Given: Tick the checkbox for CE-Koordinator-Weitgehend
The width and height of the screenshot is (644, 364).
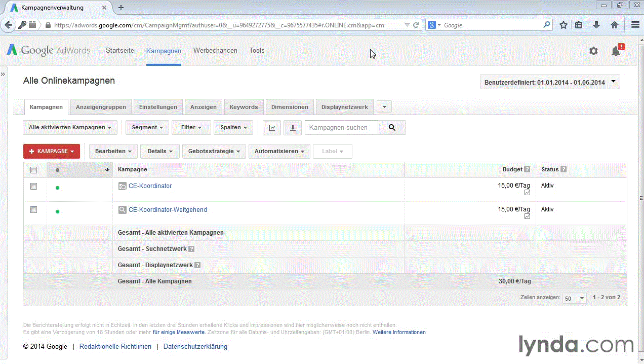Looking at the screenshot, I should [33, 210].
